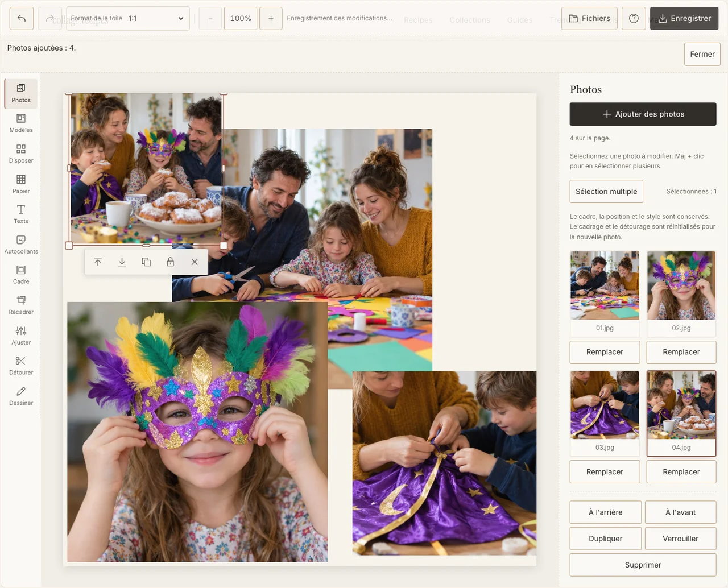
Task: Select the Détourer cutout tool
Action: (21, 366)
